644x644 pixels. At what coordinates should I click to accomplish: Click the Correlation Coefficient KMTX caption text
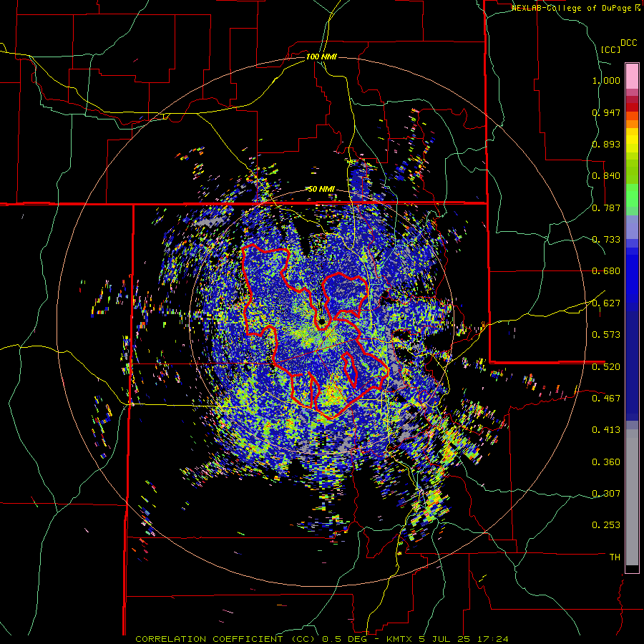tap(322, 639)
